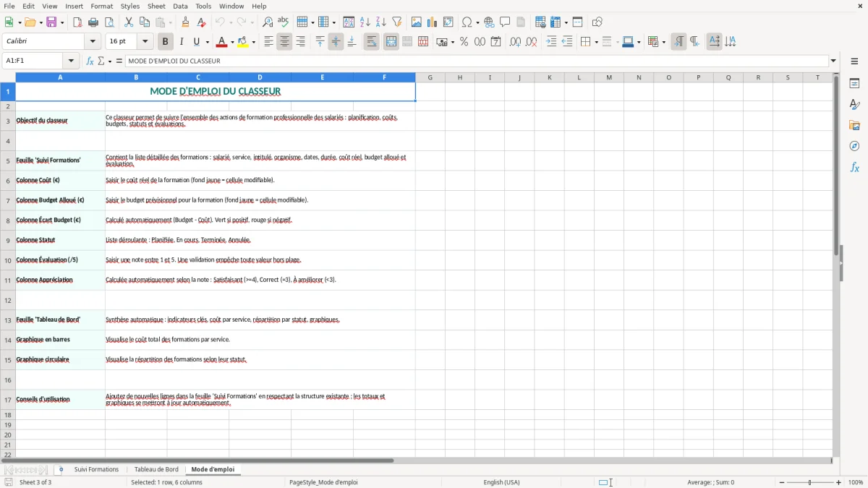Sort ascending
This screenshot has width=868, height=488.
(365, 22)
